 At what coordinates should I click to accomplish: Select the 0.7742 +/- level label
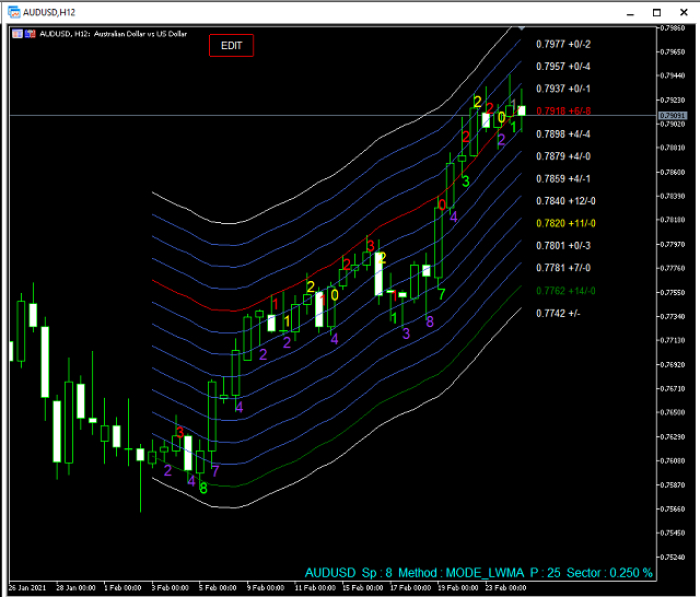(x=558, y=313)
